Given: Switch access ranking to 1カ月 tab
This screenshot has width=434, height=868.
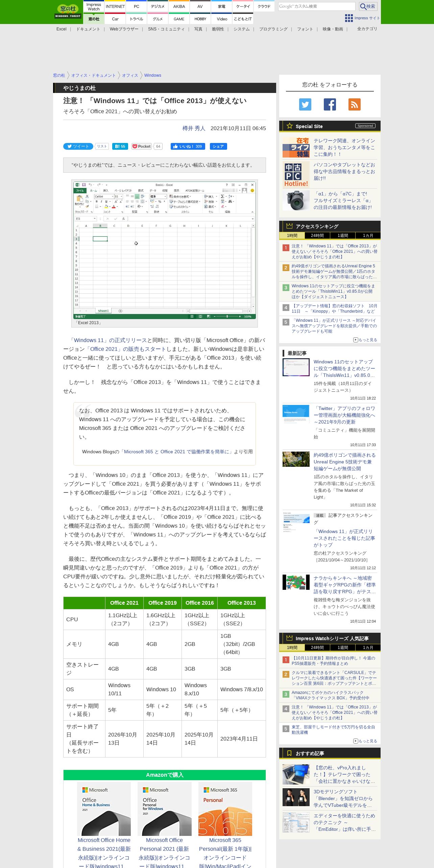Looking at the screenshot, I should 368,236.
